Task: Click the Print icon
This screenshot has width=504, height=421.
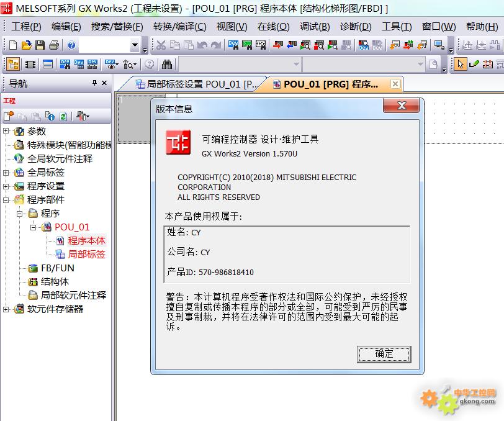Action: (x=53, y=45)
